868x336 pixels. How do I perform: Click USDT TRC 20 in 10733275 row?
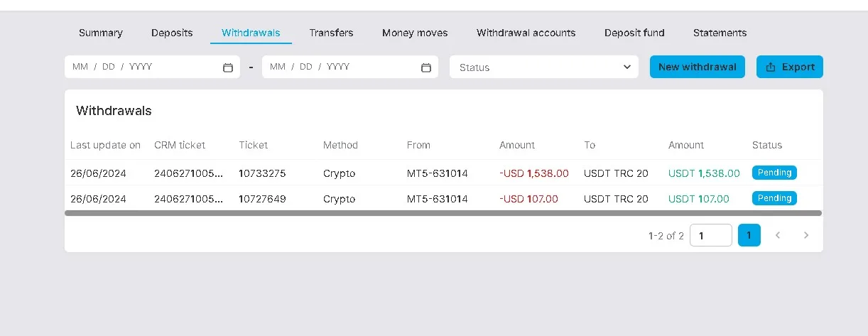(616, 173)
